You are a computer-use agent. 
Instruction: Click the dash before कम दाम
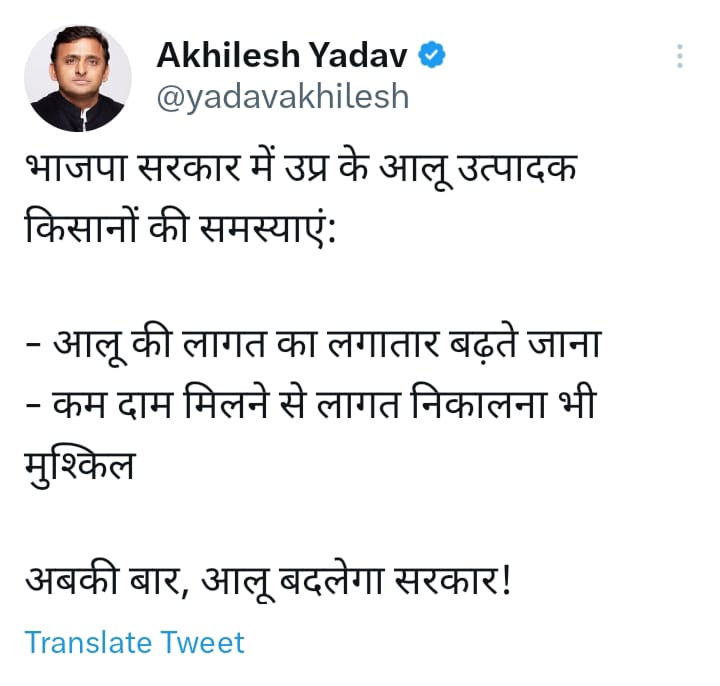(33, 405)
